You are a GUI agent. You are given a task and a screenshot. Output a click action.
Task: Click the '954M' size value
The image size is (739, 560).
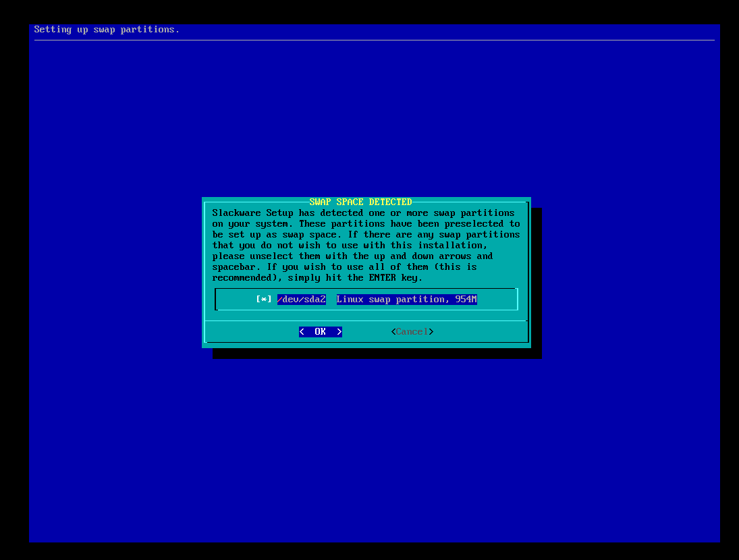(466, 299)
